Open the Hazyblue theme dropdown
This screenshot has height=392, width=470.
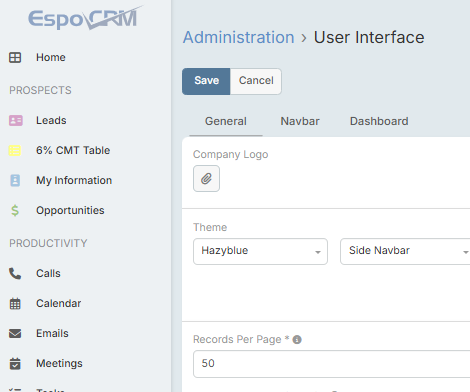click(260, 251)
